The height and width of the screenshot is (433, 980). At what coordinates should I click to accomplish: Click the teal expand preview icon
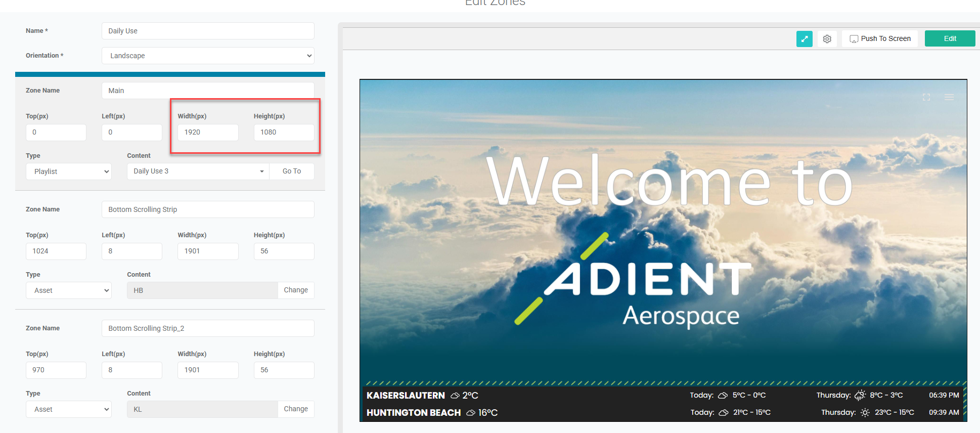point(804,38)
